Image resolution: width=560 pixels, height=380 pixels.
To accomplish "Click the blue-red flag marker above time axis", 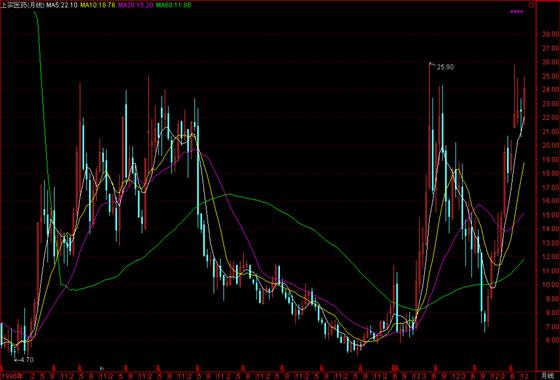I will coord(102,368).
